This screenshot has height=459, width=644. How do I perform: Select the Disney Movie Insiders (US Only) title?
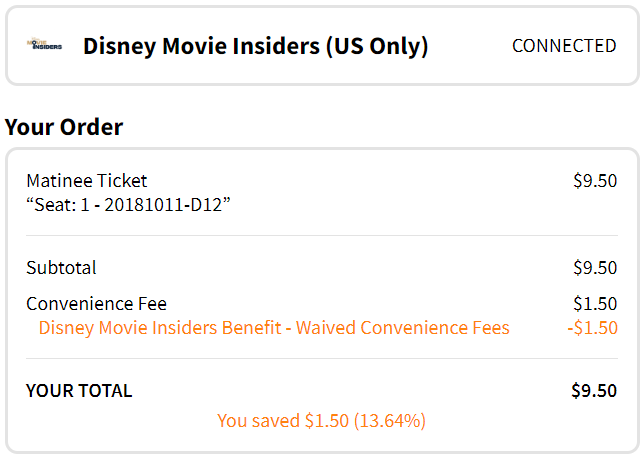click(255, 46)
